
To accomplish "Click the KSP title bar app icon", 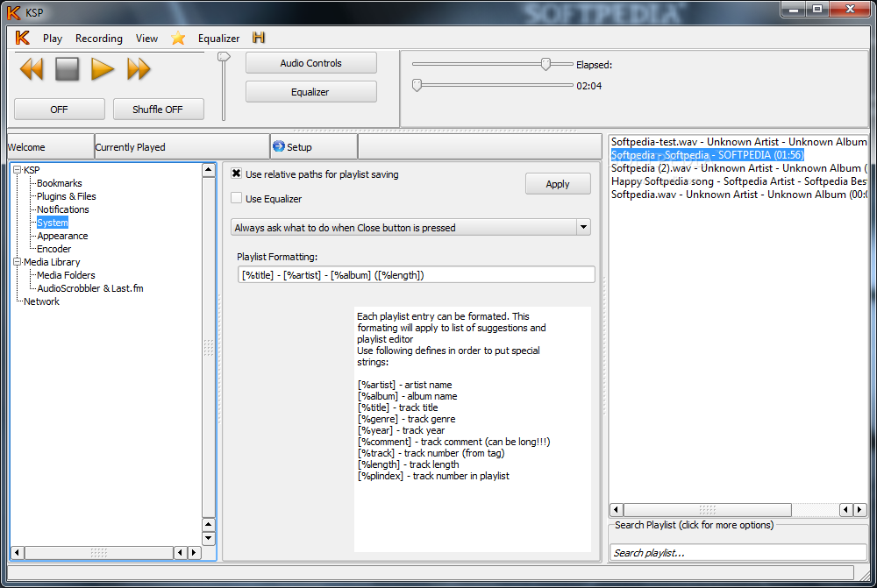I will coord(13,12).
